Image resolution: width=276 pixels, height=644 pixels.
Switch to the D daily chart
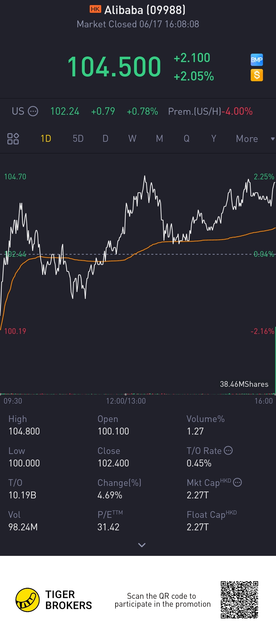pyautogui.click(x=105, y=139)
